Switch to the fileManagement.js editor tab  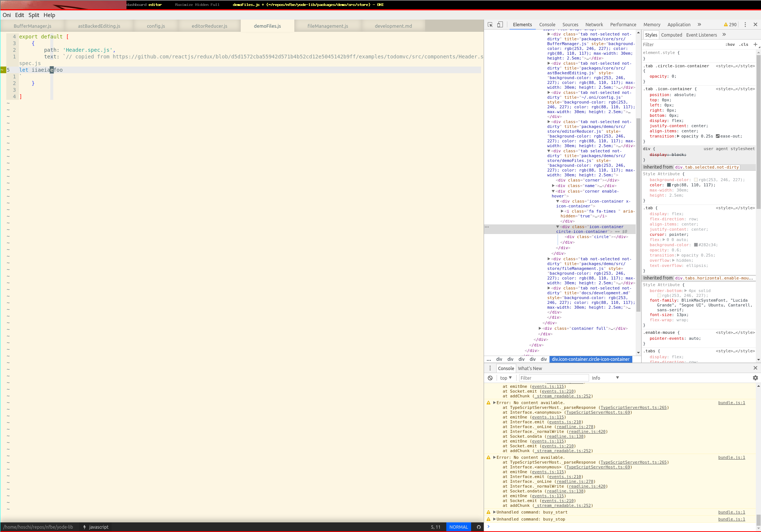pyautogui.click(x=328, y=26)
